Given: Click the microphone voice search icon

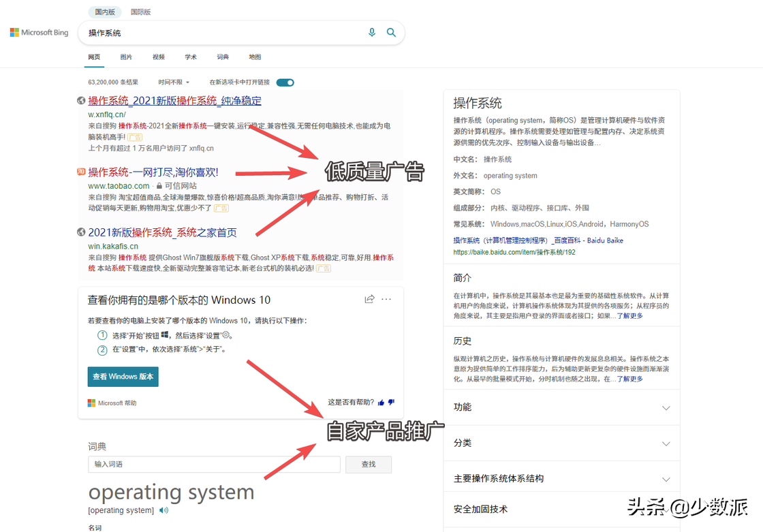Looking at the screenshot, I should click(x=372, y=32).
